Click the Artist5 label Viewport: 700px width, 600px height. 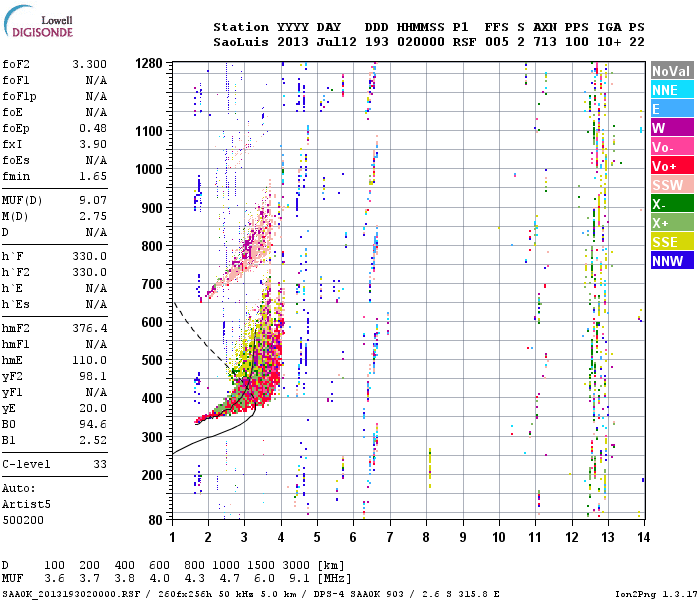(x=26, y=504)
